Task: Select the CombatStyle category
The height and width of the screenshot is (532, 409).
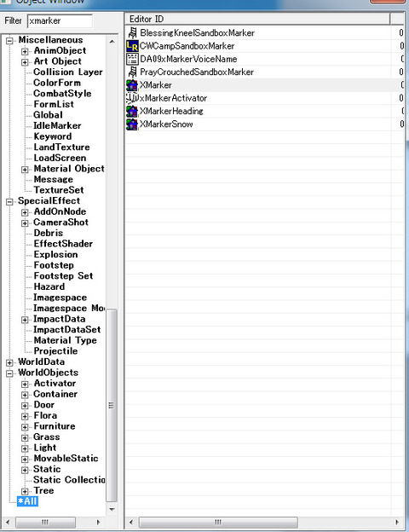Action: point(62,93)
